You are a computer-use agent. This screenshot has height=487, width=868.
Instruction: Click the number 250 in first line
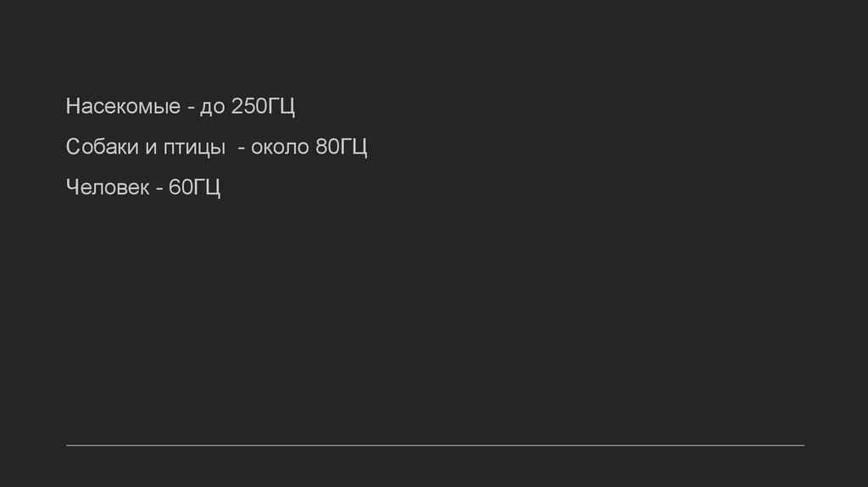click(x=248, y=108)
